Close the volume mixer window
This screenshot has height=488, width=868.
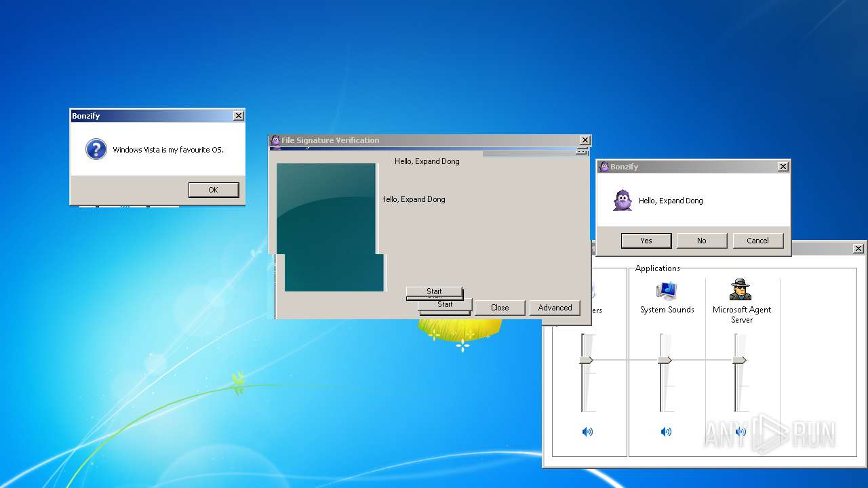(859, 249)
